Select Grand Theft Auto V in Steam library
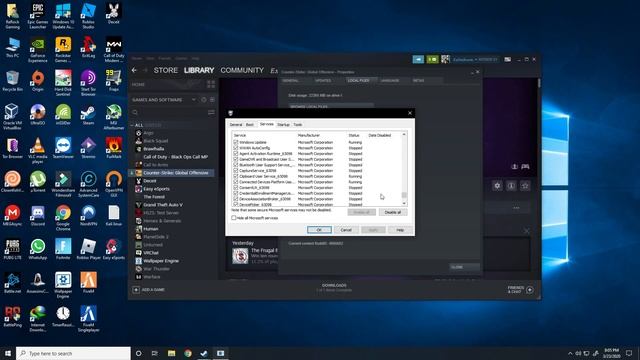Screen dimensions: 640x360 [x=163, y=205]
